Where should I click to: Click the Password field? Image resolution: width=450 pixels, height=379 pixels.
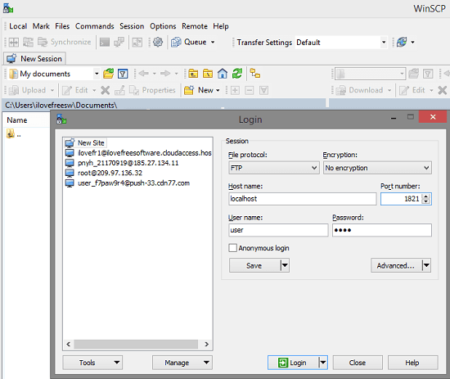coord(382,230)
